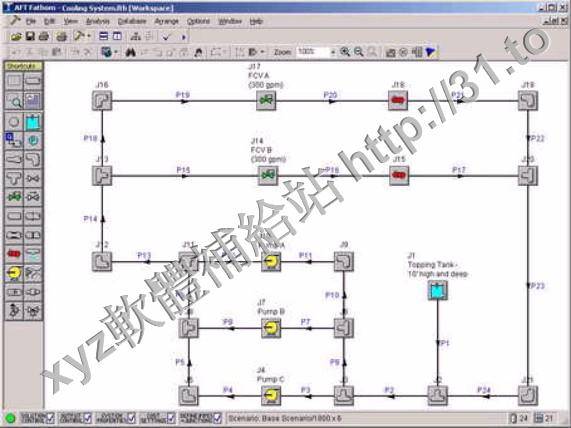The width and height of the screenshot is (571, 428).
Task: Select the J17 FCV A control valve junction
Action: click(x=267, y=101)
